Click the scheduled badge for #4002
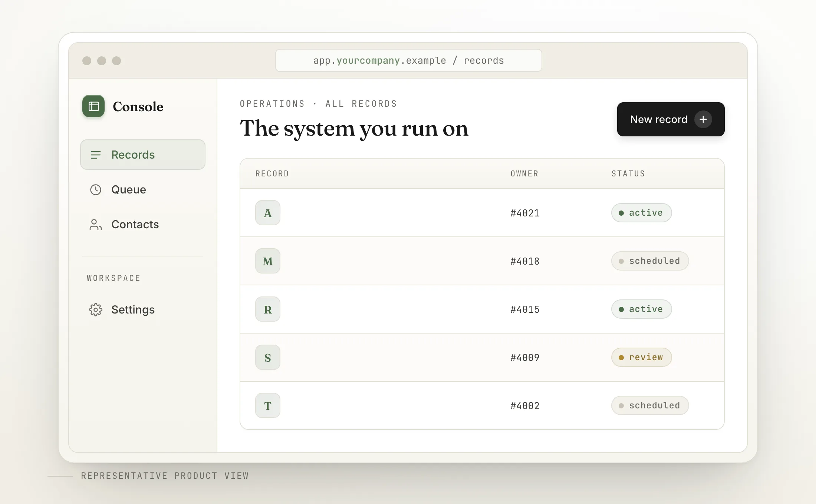816x504 pixels. [650, 405]
